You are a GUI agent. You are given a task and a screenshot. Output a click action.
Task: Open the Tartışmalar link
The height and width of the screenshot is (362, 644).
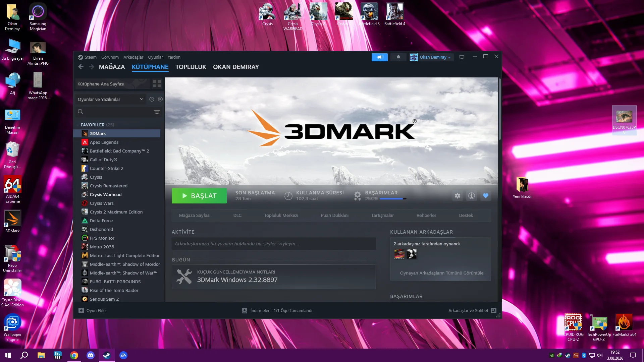(x=382, y=215)
